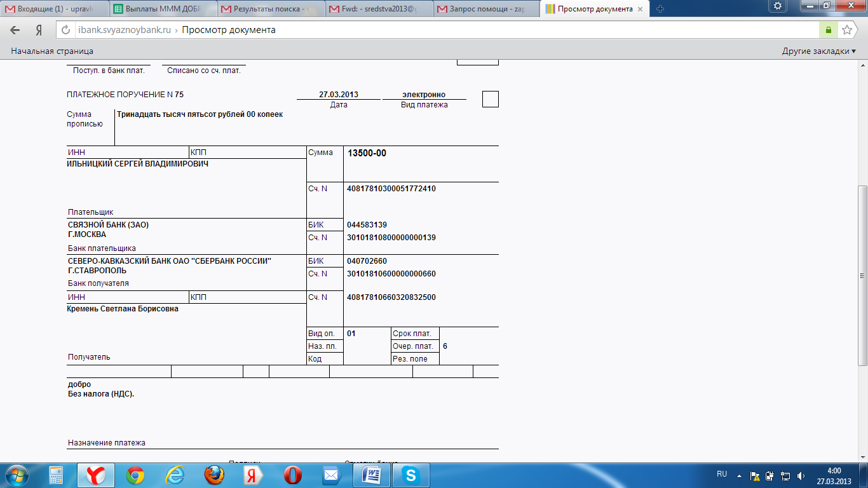Image resolution: width=868 pixels, height=488 pixels.
Task: Open Yandex Browser in the taskbar
Action: click(x=96, y=475)
